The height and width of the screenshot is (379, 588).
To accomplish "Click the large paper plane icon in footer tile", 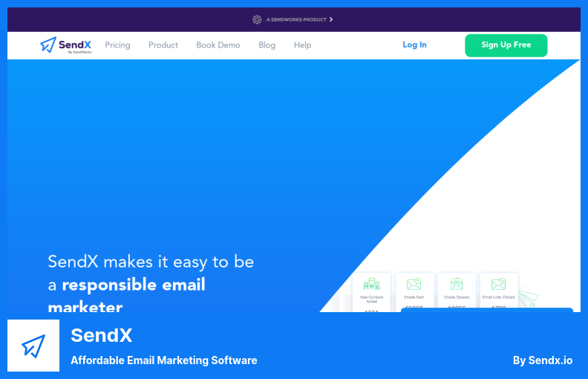I will point(33,346).
